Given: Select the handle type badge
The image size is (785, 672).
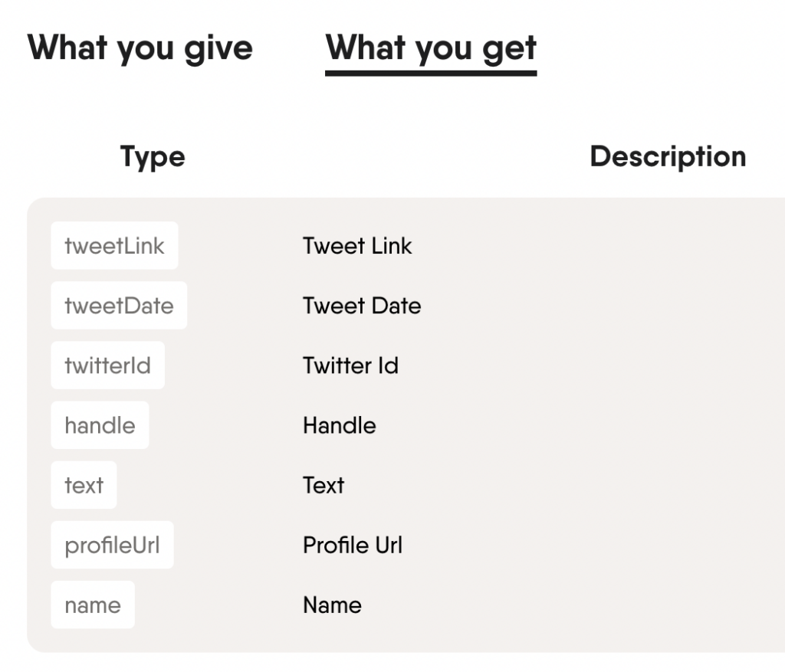Looking at the screenshot, I should click(x=100, y=425).
